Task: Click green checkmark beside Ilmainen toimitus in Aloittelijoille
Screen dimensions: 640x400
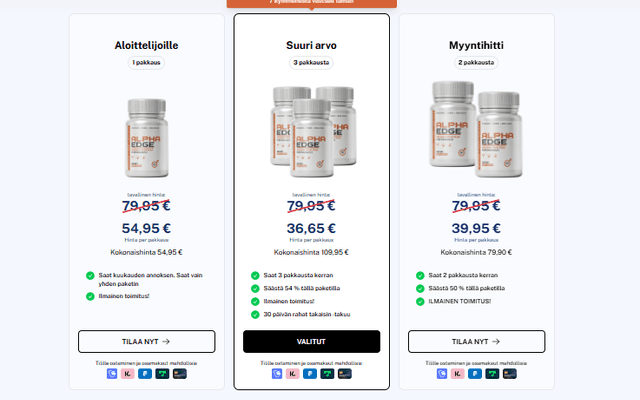Action: point(90,296)
